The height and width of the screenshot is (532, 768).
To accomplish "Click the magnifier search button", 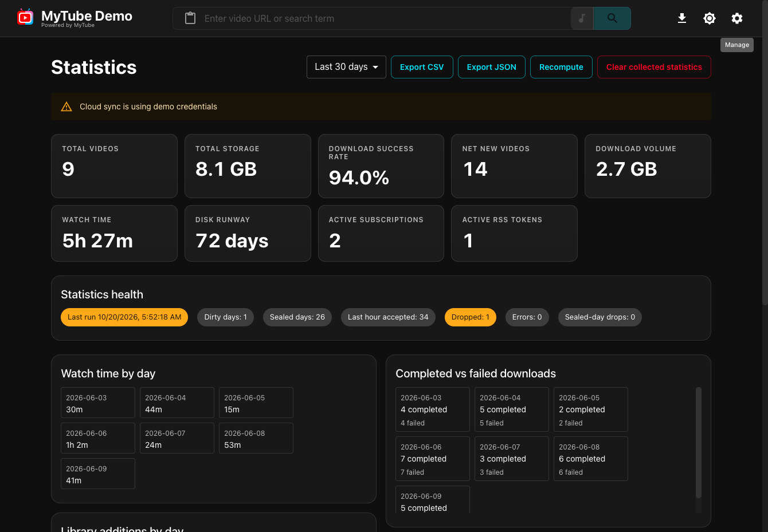I will point(612,18).
